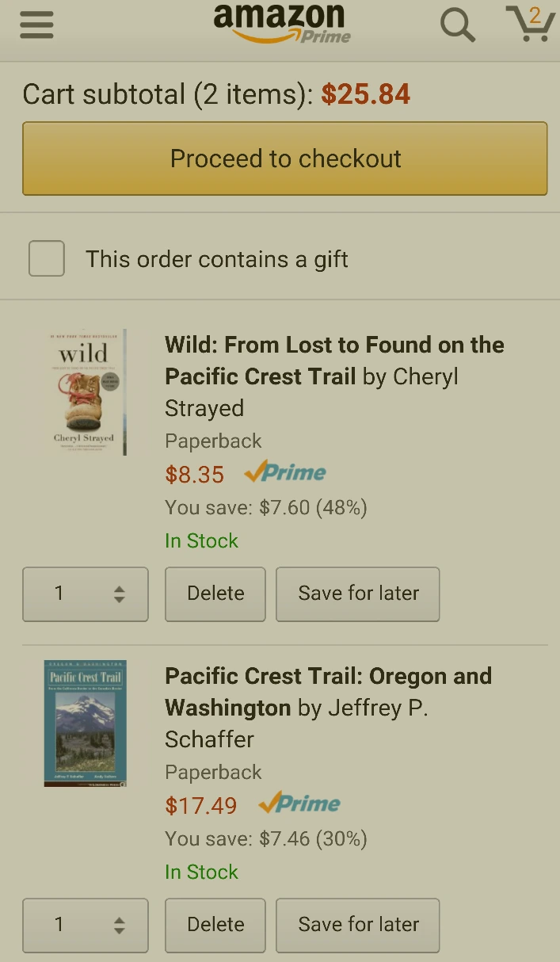Open the hamburger navigation menu
Image resolution: width=560 pixels, height=962 pixels.
coord(36,25)
